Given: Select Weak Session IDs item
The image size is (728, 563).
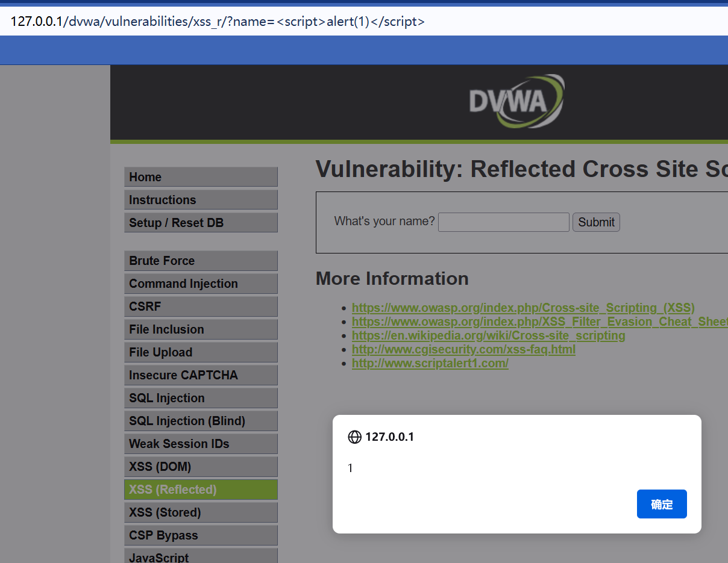Looking at the screenshot, I should [201, 444].
